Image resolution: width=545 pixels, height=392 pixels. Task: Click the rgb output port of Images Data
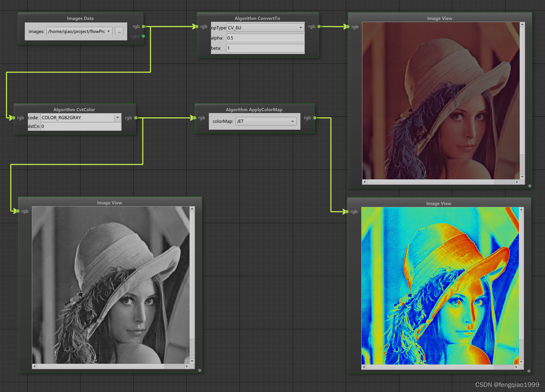143,26
